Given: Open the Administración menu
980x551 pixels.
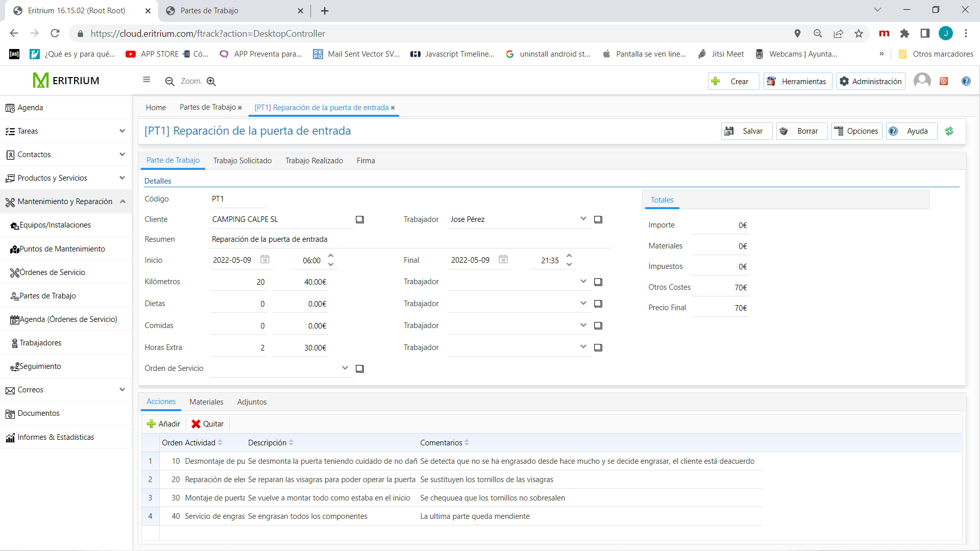Looking at the screenshot, I should click(871, 81).
